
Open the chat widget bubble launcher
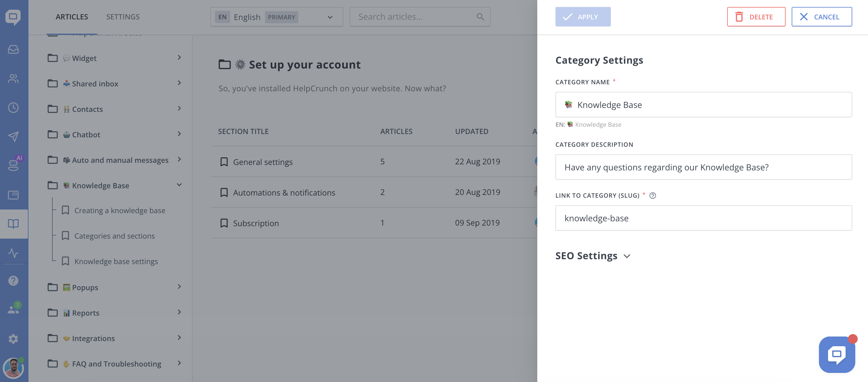(837, 354)
